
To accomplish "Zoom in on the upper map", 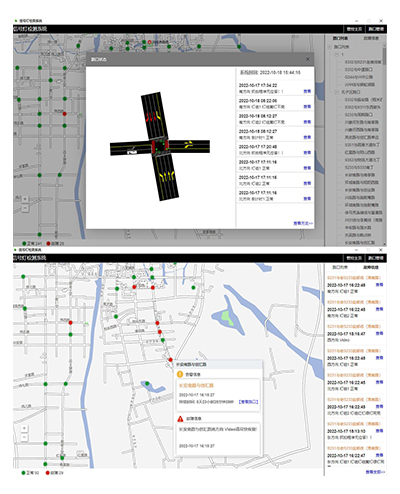I will point(25,199).
